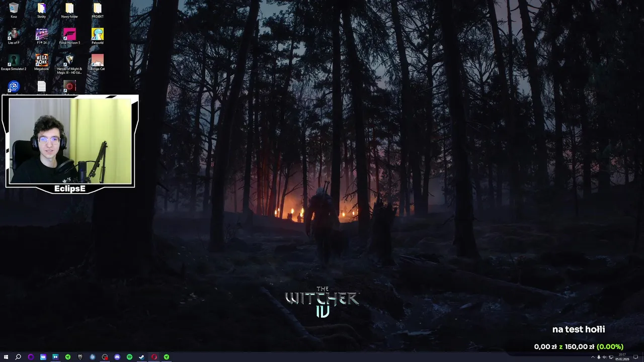Select the Palworld desktop shortcut
The image size is (644, 362).
pos(98,37)
